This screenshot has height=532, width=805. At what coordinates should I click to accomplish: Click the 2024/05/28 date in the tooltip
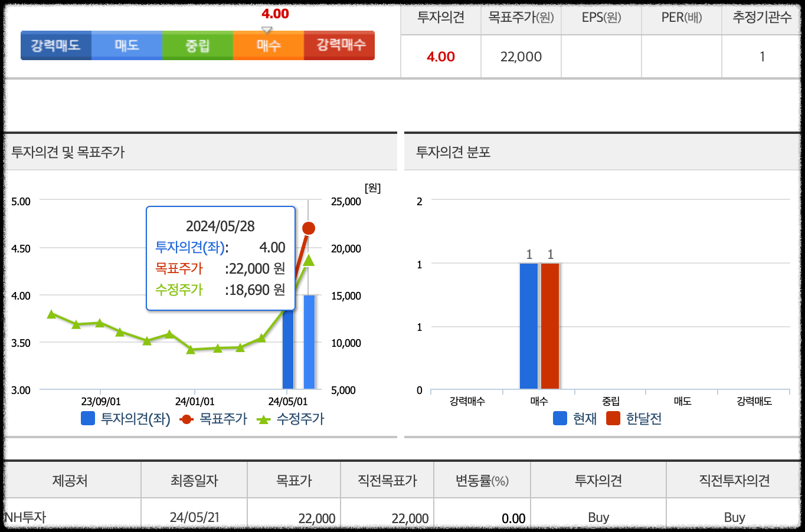point(220,226)
